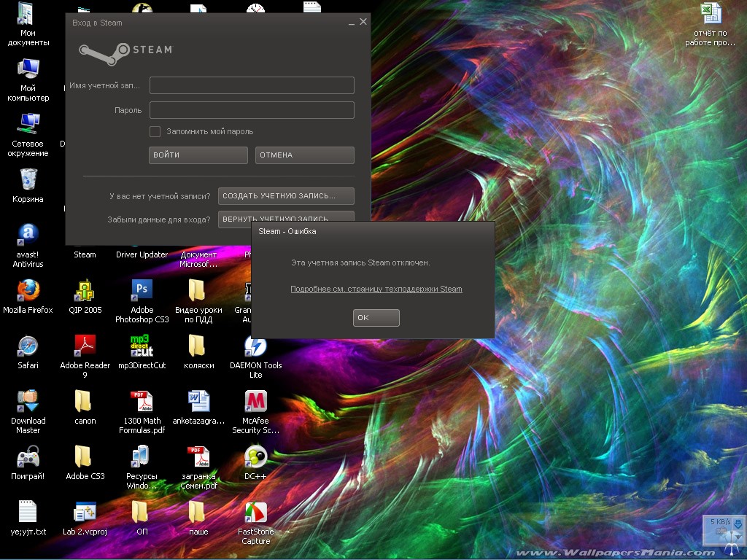
Task: Select the Adobe Photoshop CS3 icon
Action: 142,301
